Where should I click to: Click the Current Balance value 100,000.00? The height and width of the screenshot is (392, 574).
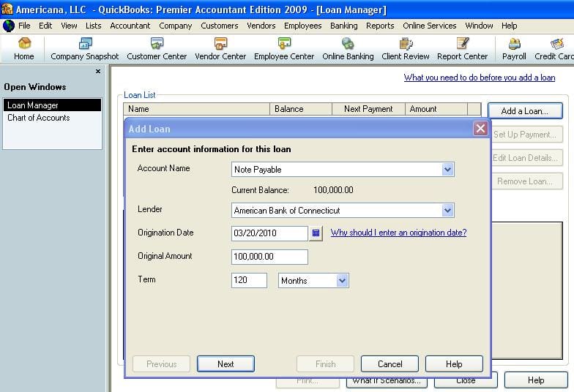(x=333, y=190)
